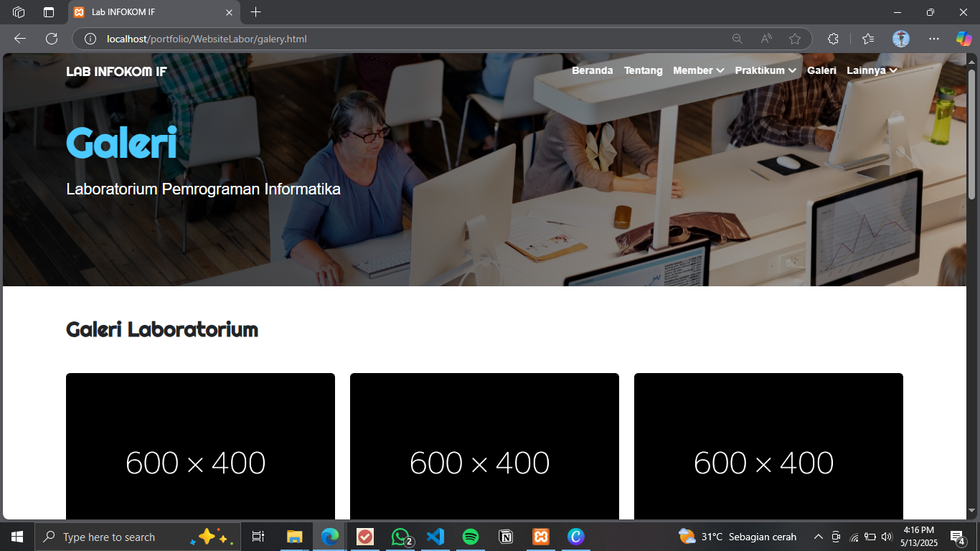Click the browser back arrow
Screen dimensions: 980x551
tap(20, 39)
